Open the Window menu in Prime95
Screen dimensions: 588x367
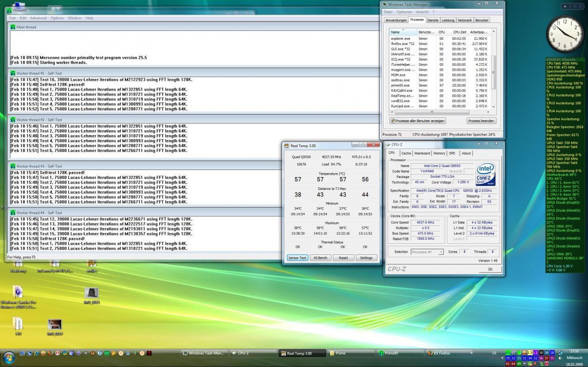pos(75,18)
